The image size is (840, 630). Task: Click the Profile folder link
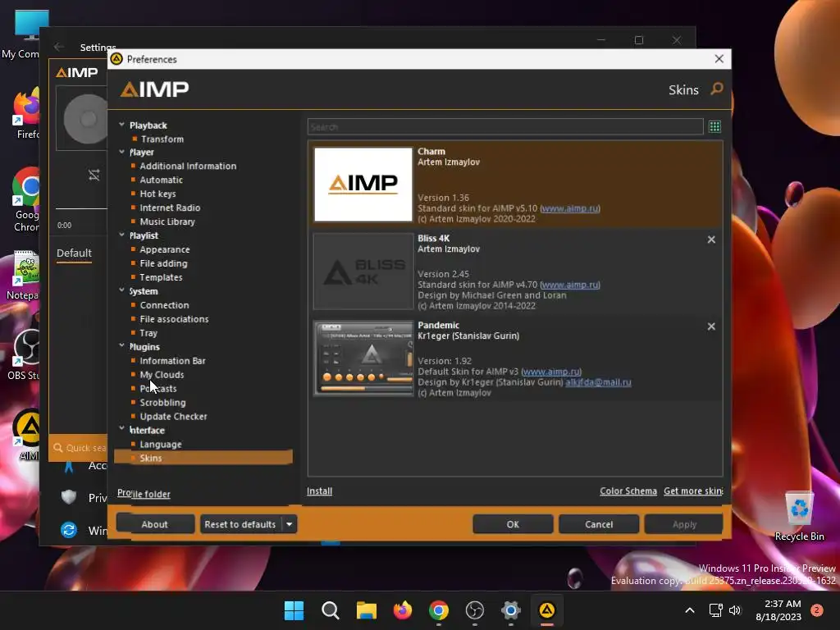[x=144, y=494]
